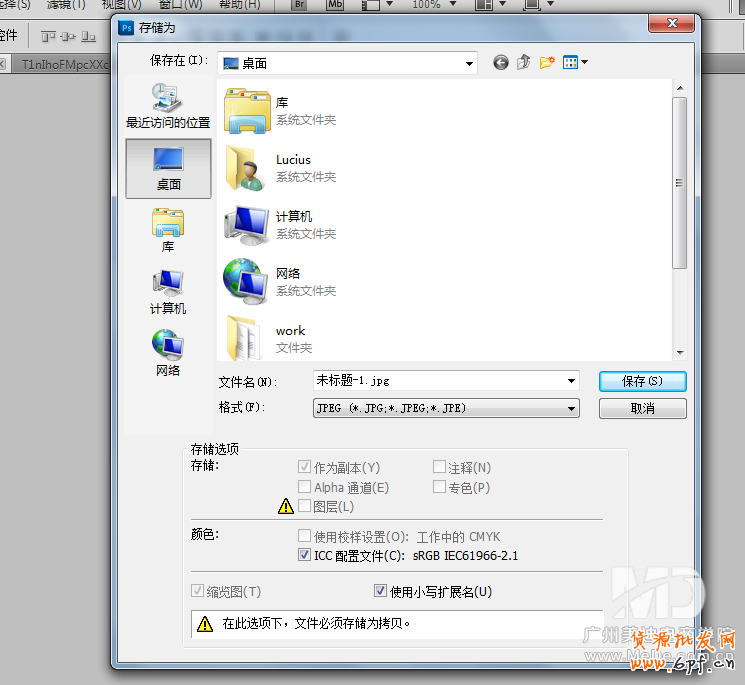Select the 网络 shortcut in the left sidebar
The height and width of the screenshot is (685, 745).
click(x=167, y=353)
